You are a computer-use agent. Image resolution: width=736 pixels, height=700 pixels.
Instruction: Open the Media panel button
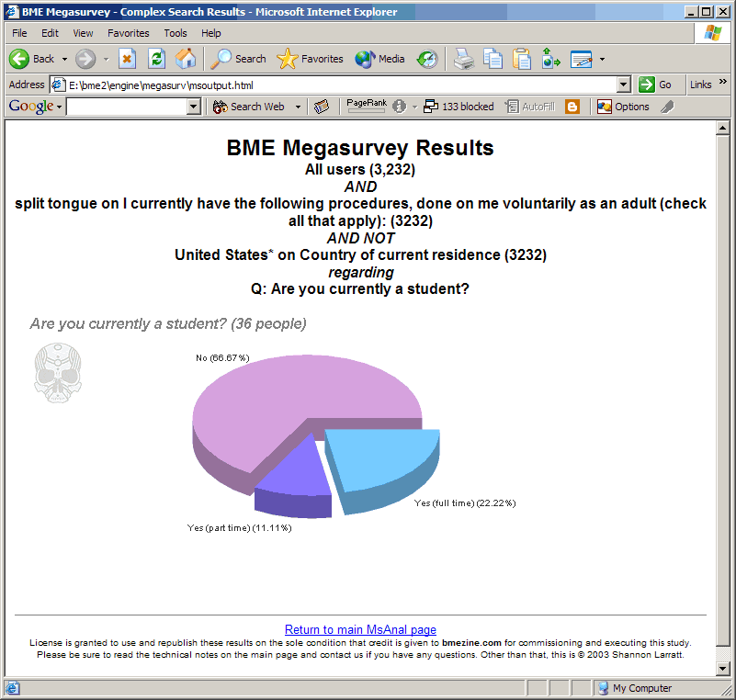pyautogui.click(x=380, y=59)
